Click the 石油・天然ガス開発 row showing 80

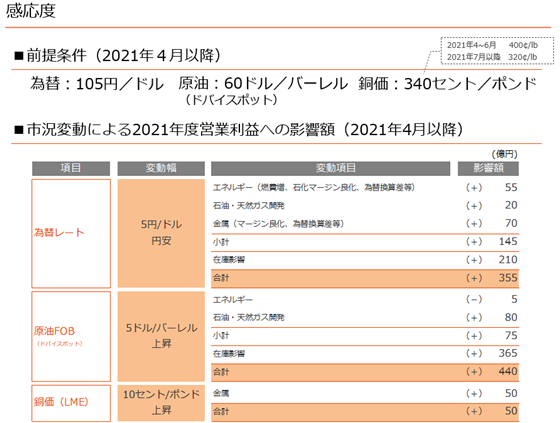point(365,318)
